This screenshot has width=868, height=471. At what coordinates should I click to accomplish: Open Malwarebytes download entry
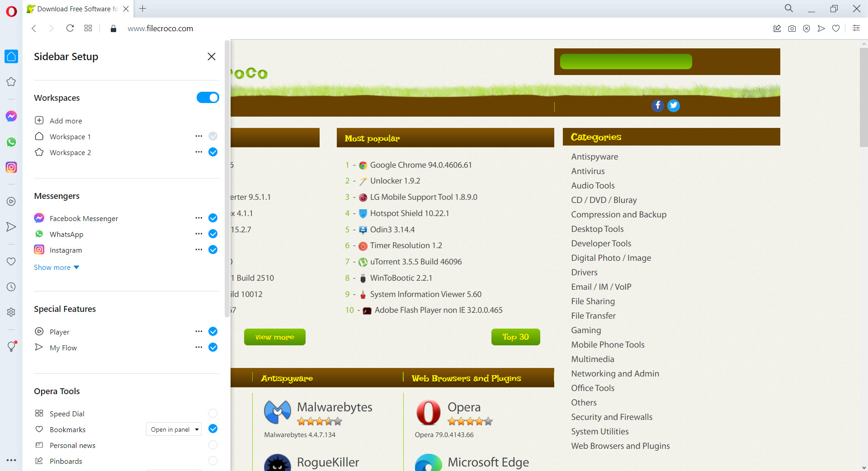pos(335,407)
